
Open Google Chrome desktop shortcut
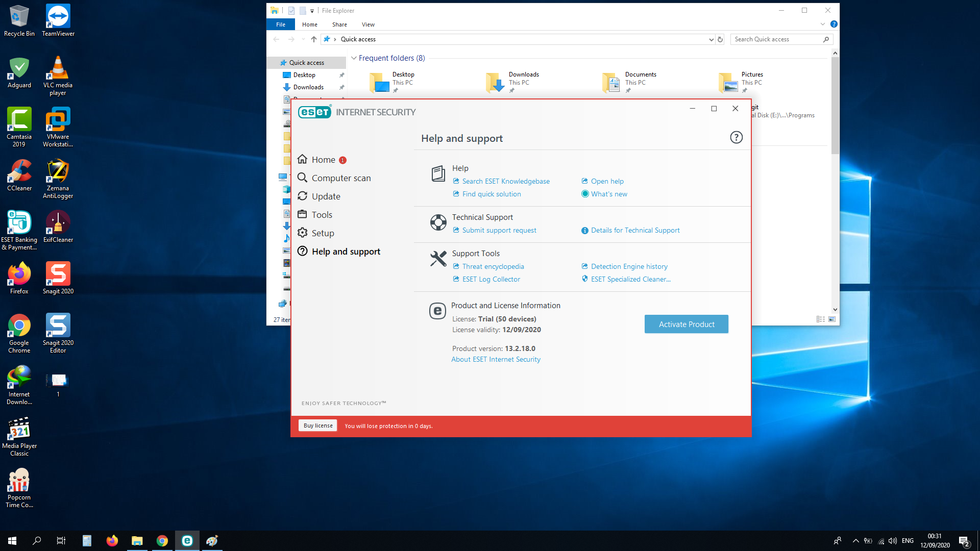point(19,333)
